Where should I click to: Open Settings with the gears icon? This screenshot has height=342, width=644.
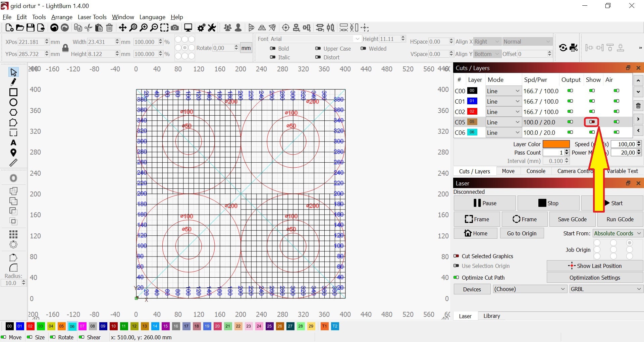coord(201,28)
